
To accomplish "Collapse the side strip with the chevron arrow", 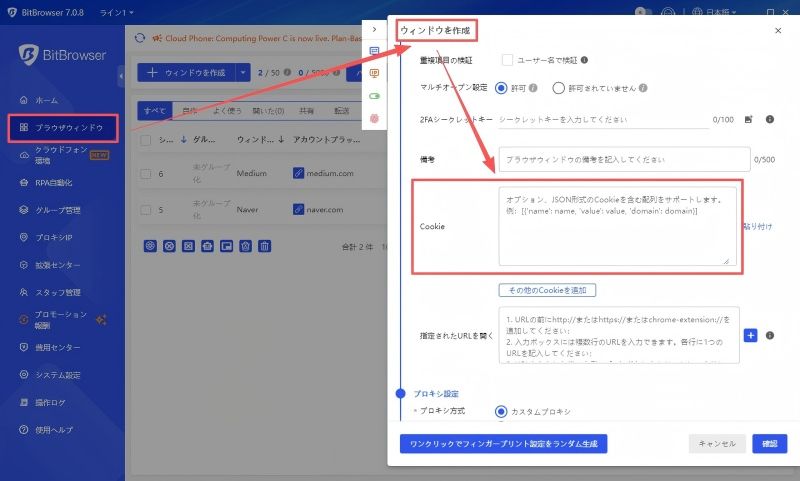I will (x=374, y=29).
